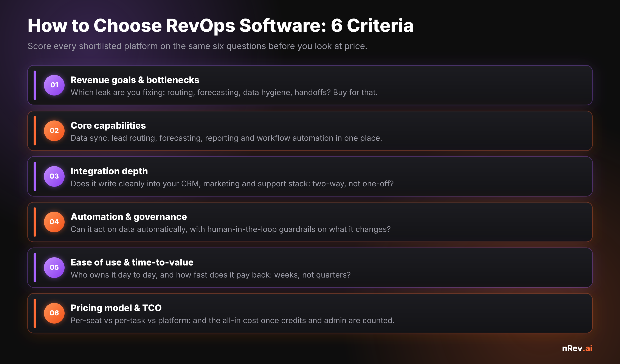The image size is (620, 364).
Task: Select the 'Ease of use & time-to-value' heading
Action: tap(132, 262)
